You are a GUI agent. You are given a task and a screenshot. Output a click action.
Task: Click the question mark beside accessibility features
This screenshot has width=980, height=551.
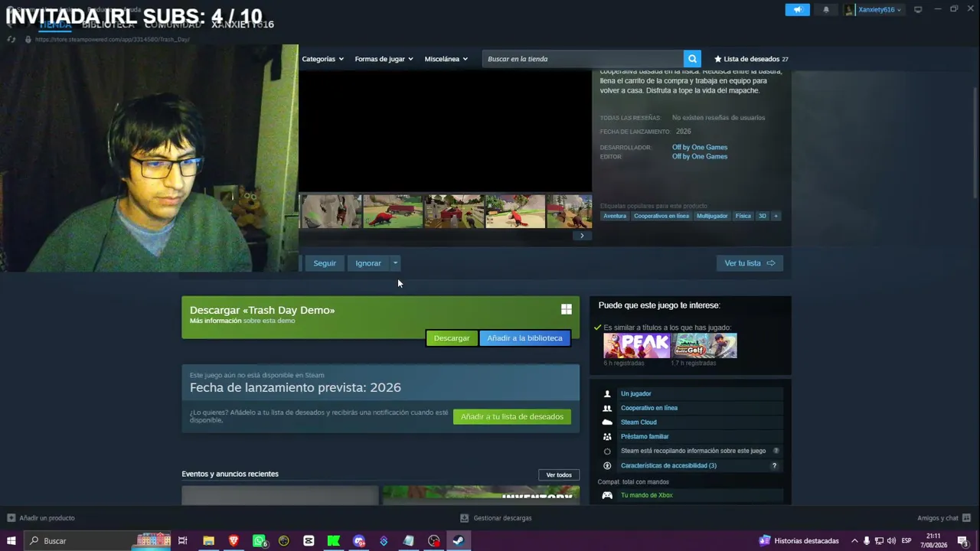point(774,465)
